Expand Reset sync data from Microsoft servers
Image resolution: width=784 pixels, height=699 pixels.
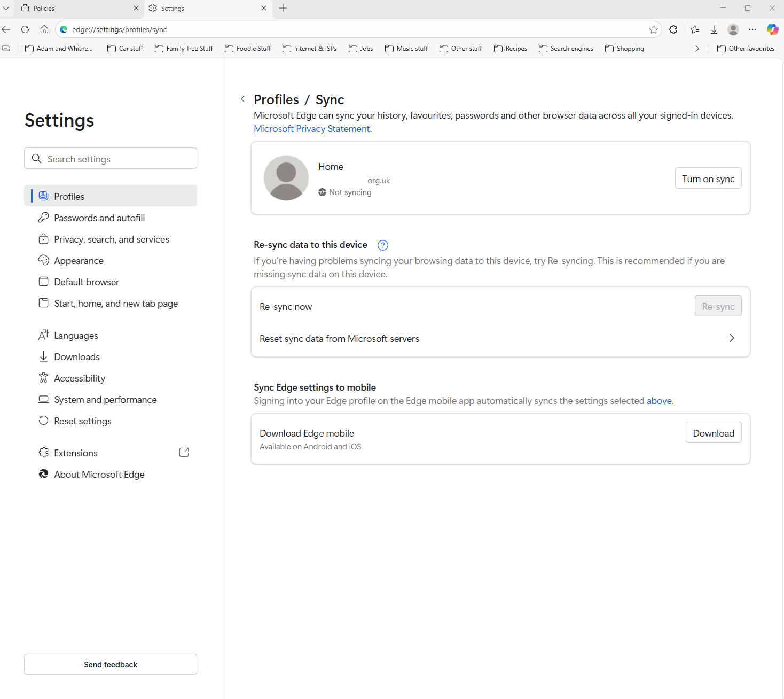[x=731, y=338]
